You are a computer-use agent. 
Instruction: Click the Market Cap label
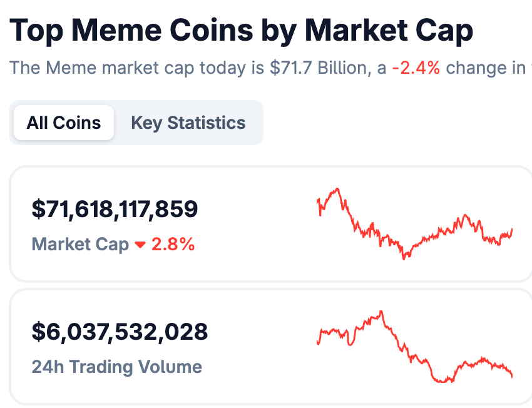(80, 244)
